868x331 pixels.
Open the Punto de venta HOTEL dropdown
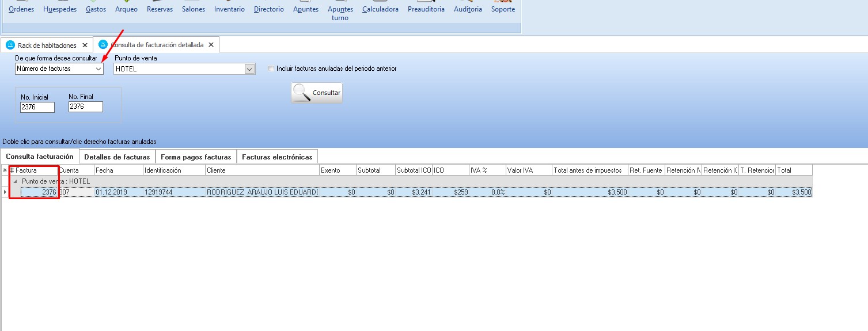pos(249,69)
